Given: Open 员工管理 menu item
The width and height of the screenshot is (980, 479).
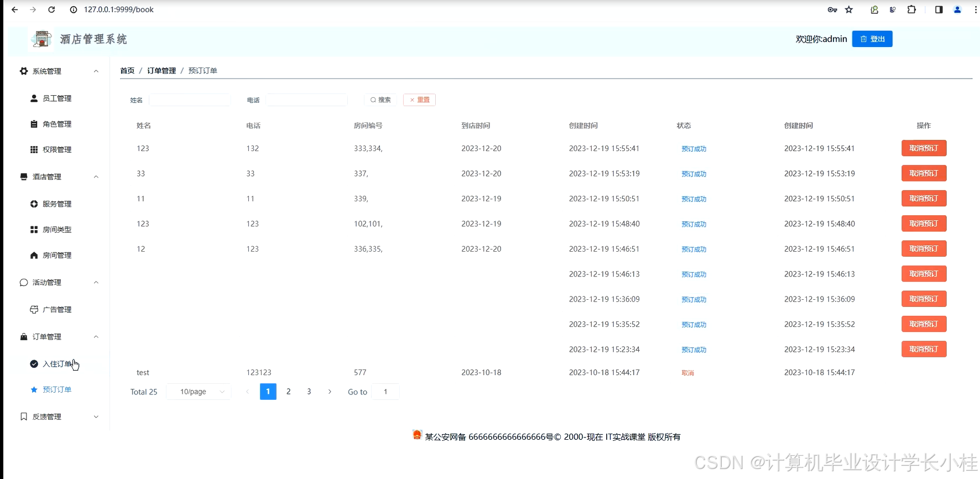Looking at the screenshot, I should coord(57,98).
